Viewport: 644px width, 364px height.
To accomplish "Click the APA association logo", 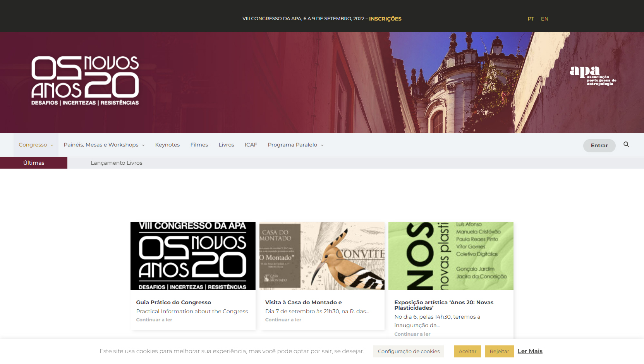I will [592, 76].
